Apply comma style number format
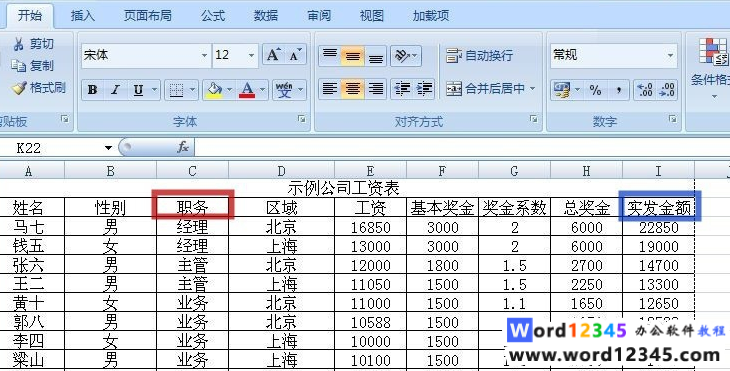The width and height of the screenshot is (730, 371). pyautogui.click(x=618, y=90)
